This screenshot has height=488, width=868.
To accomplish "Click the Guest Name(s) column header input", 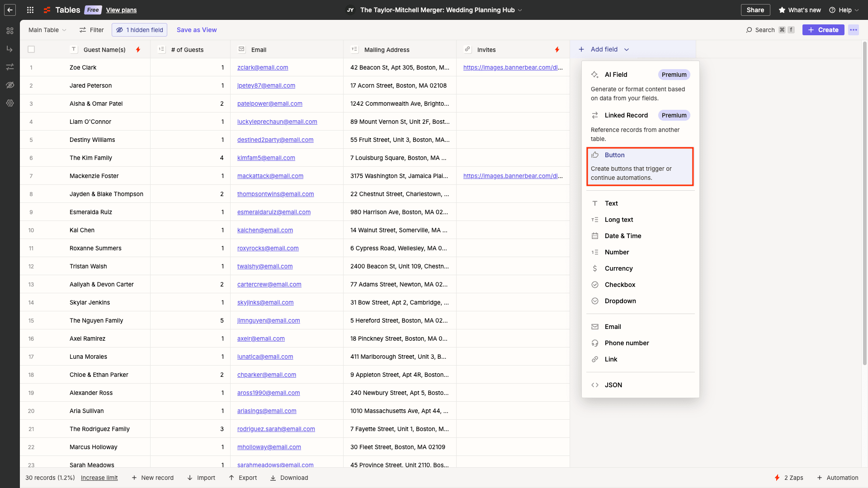I will click(x=105, y=49).
